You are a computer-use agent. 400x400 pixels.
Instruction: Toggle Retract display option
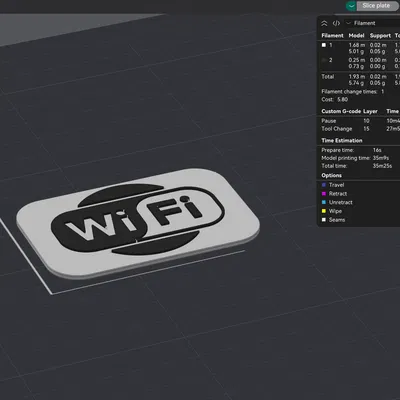(x=324, y=194)
